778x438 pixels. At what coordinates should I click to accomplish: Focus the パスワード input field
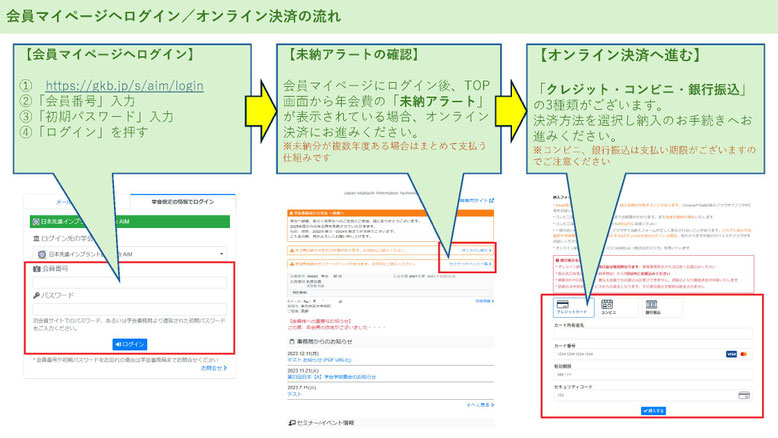tap(130, 309)
